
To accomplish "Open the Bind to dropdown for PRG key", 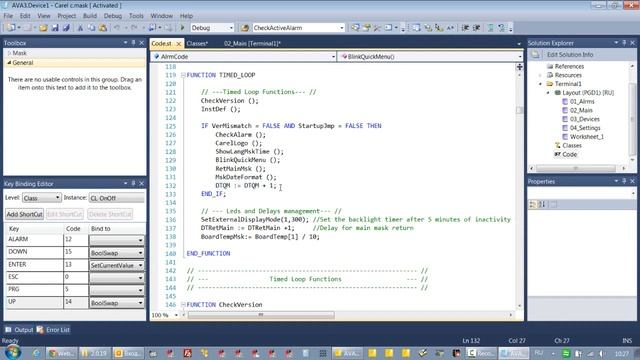I will coord(140,290).
